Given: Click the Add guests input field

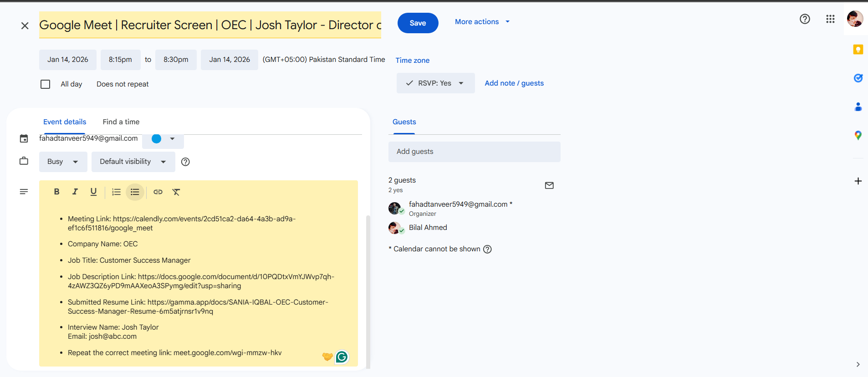Looking at the screenshot, I should tap(474, 152).
